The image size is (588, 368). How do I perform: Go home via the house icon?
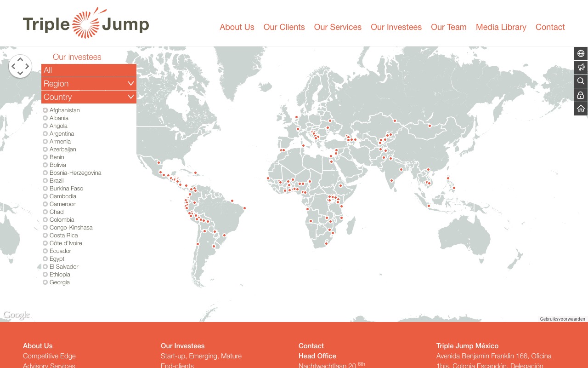(581, 109)
